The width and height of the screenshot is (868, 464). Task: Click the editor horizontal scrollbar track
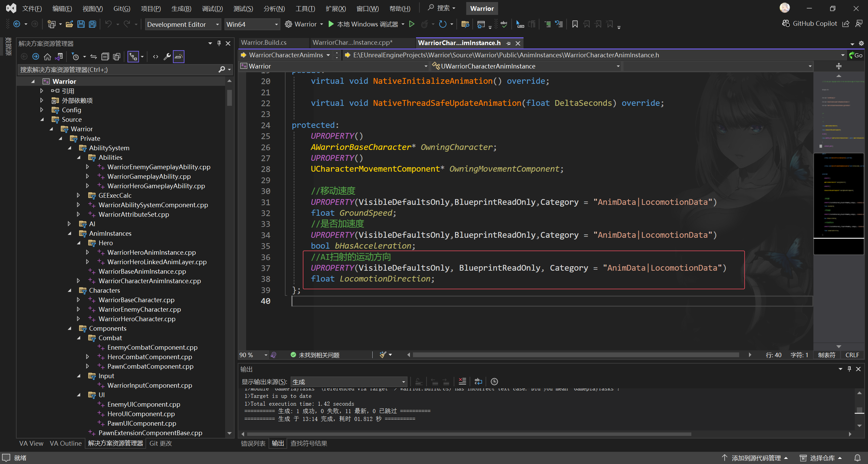point(576,355)
